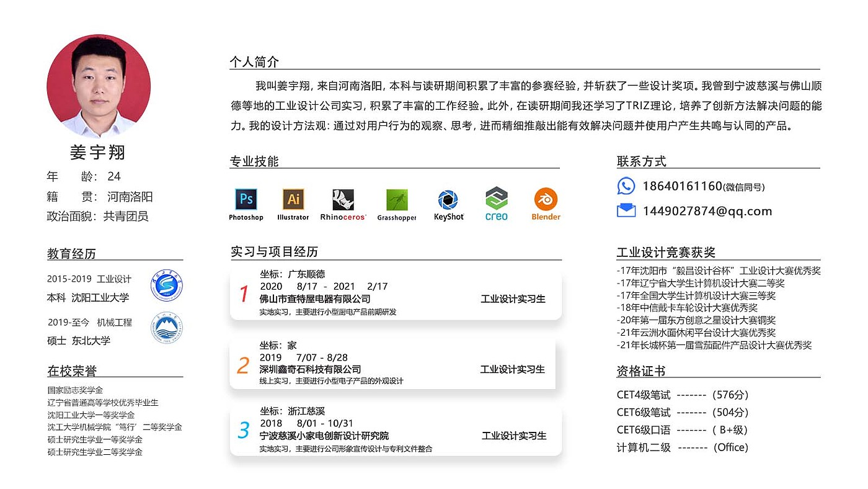Click the orange number 2 on the 深圳 internship card

pyautogui.click(x=243, y=365)
